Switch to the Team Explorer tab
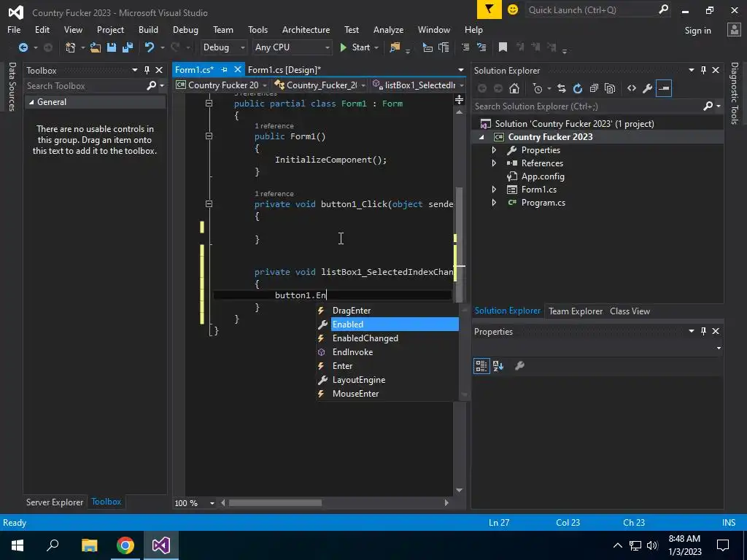This screenshot has width=747, height=560. point(576,311)
